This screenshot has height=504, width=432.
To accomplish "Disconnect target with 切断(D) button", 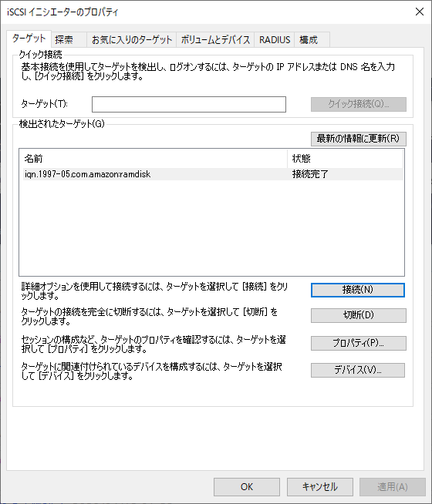I will pos(359,315).
